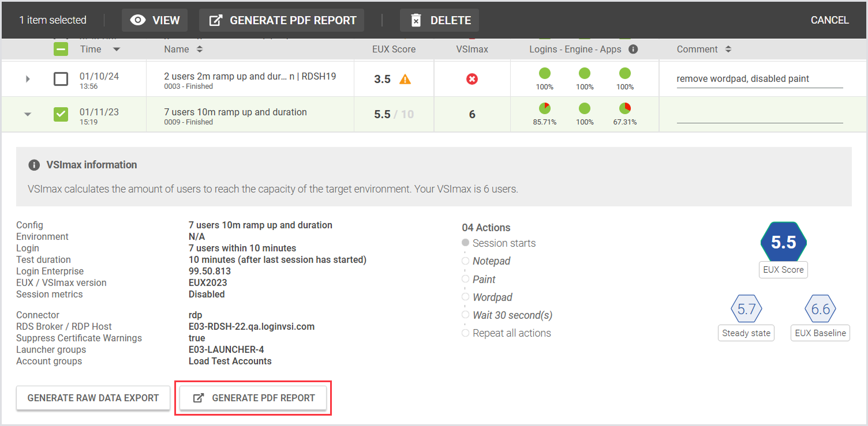Screen dimensions: 868x426
Task: Check the box for the 01/10/24 test row
Action: [61, 79]
